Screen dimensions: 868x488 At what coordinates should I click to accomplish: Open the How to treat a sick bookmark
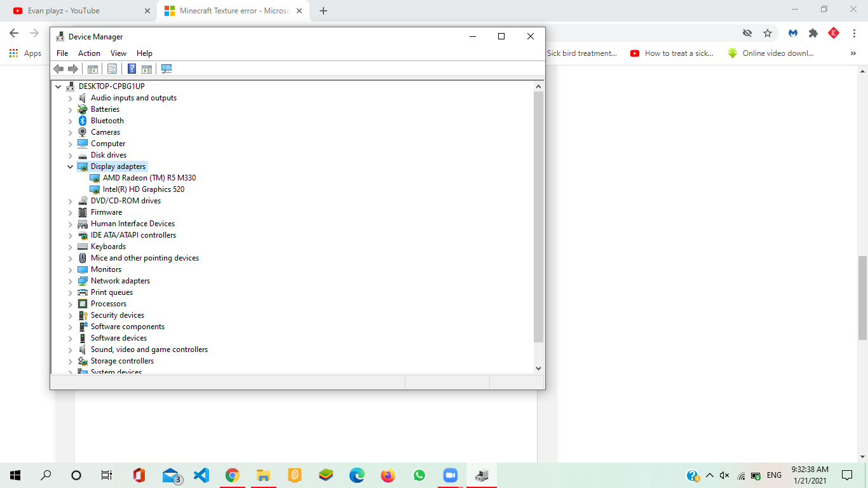click(x=672, y=53)
